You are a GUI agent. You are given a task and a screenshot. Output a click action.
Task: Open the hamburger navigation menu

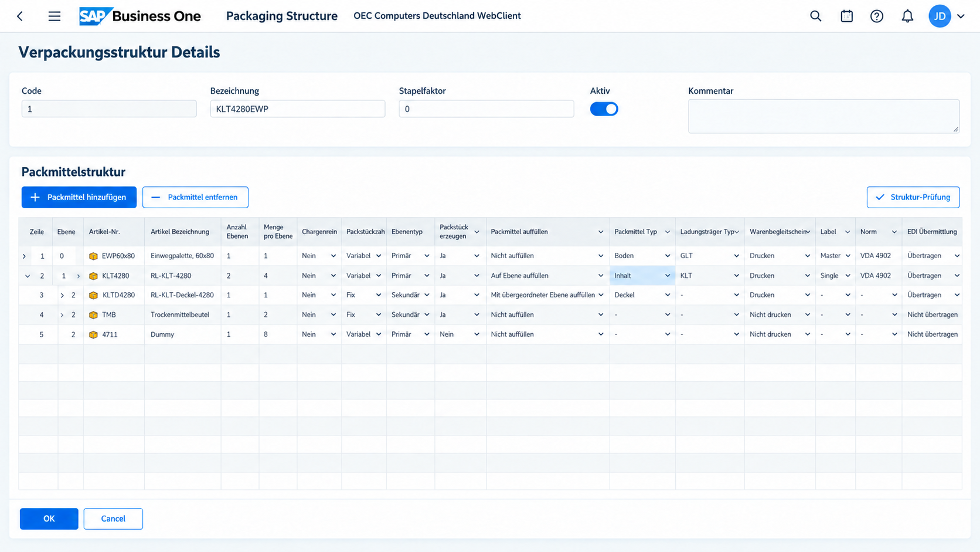click(55, 16)
